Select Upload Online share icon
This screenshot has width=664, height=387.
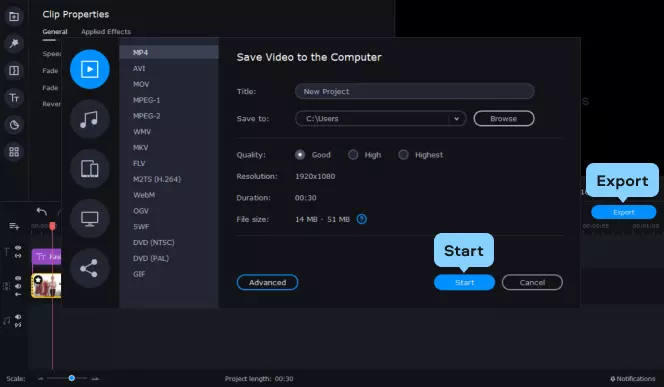point(90,268)
